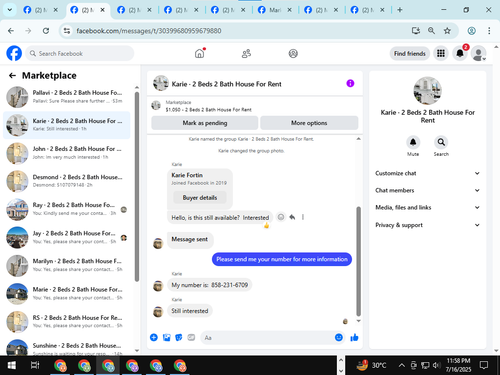Image resolution: width=500 pixels, height=375 pixels.
Task: Mute this conversation with the bell icon
Action: 413,142
